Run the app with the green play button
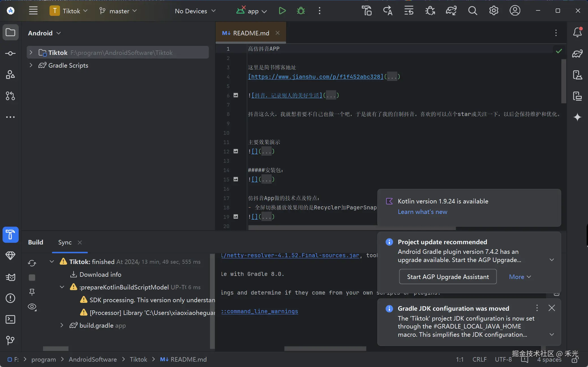 (282, 11)
